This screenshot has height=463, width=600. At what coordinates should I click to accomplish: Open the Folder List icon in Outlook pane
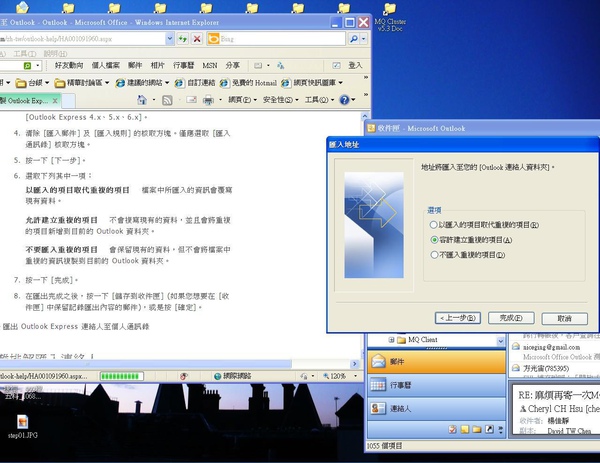click(x=477, y=429)
